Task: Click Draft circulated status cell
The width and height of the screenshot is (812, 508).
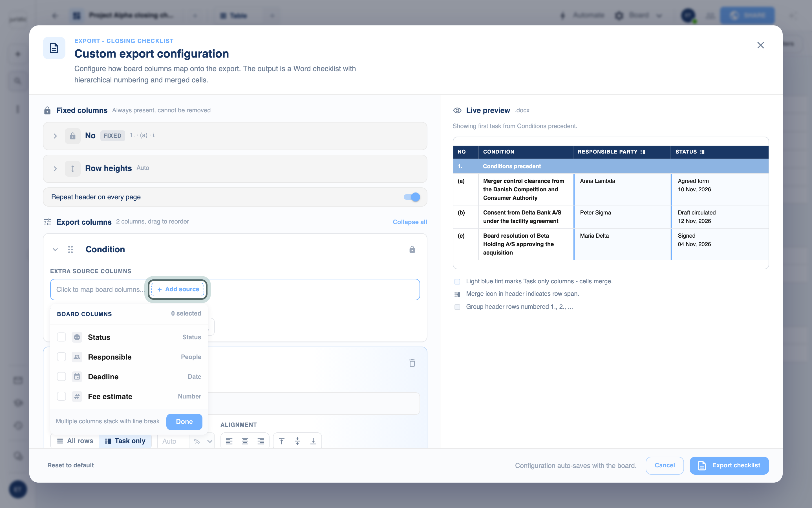Action: [697, 212]
